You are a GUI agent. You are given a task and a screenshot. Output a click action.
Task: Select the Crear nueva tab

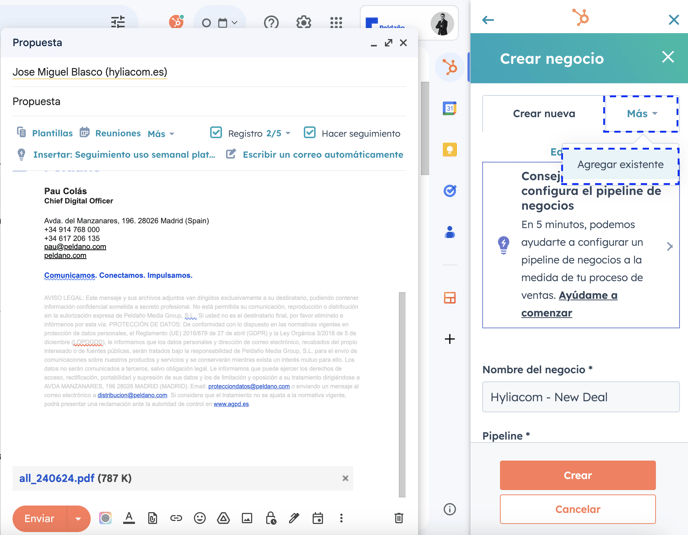pyautogui.click(x=544, y=114)
